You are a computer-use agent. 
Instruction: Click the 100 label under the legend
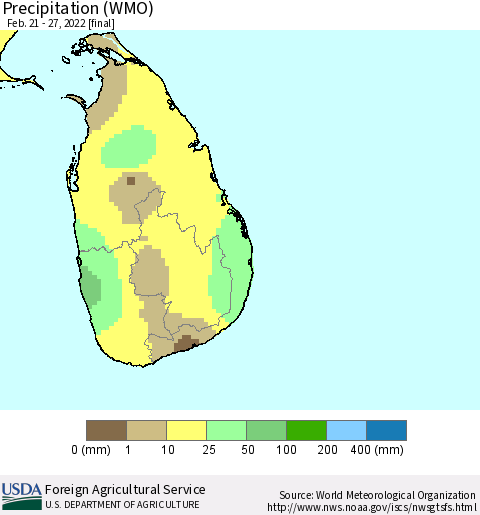tap(286, 450)
